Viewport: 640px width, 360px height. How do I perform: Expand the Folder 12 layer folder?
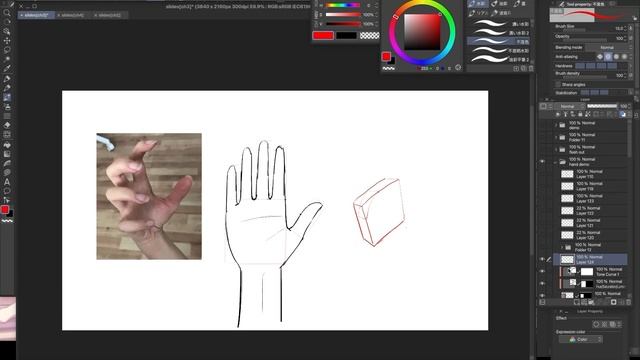(x=562, y=247)
